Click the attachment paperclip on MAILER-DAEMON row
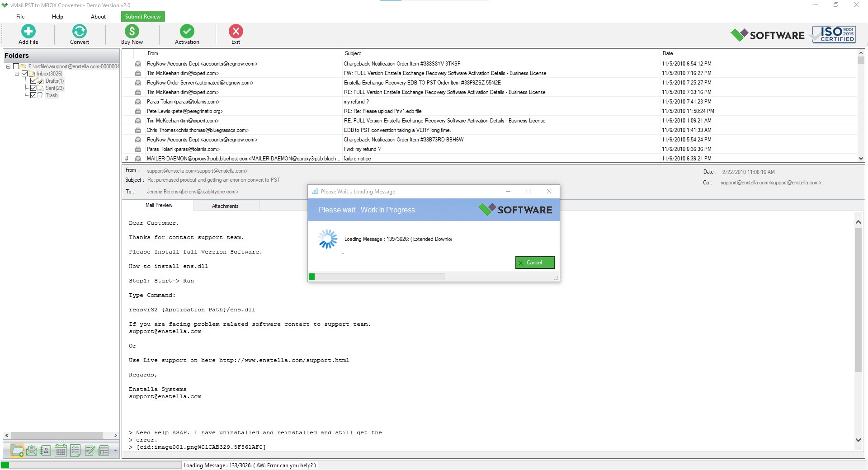 coord(127,159)
